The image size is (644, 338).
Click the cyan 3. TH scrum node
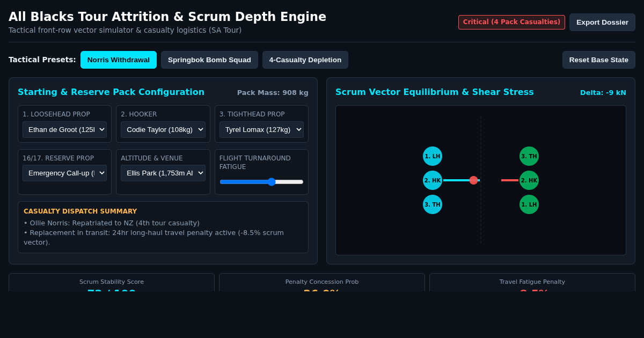pos(433,204)
